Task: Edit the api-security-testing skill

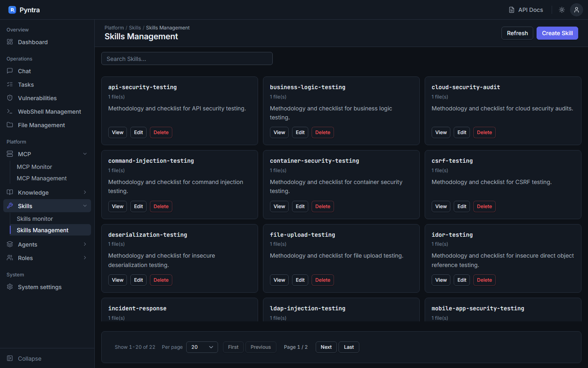Action: pyautogui.click(x=138, y=132)
